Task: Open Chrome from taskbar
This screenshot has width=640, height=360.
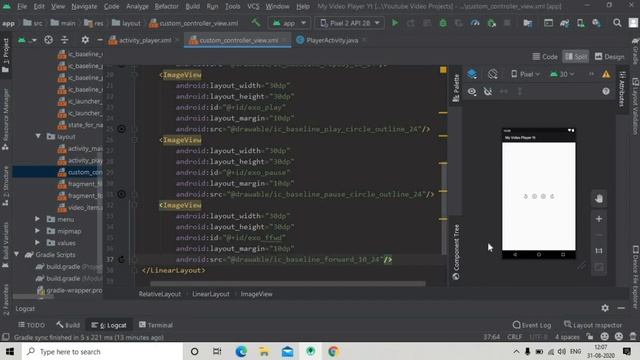Action: pyautogui.click(x=333, y=351)
